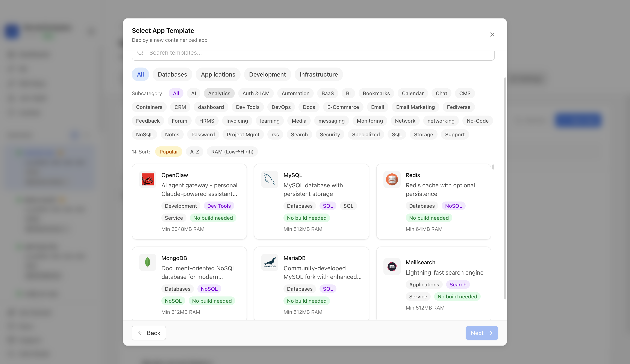Filter by Fediverse subcategory
The width and height of the screenshot is (630, 364).
click(x=459, y=107)
